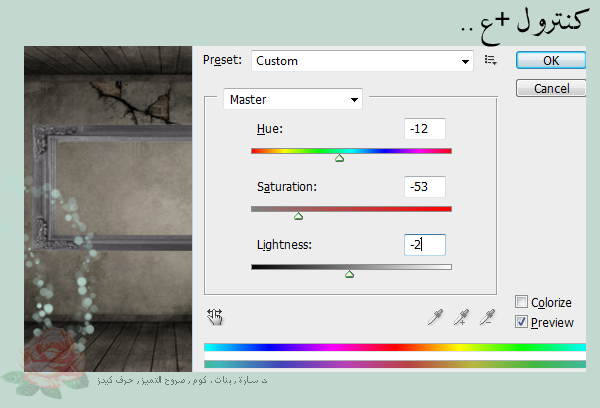The image size is (600, 408).
Task: Click the Lightness value input field
Action: [424, 245]
